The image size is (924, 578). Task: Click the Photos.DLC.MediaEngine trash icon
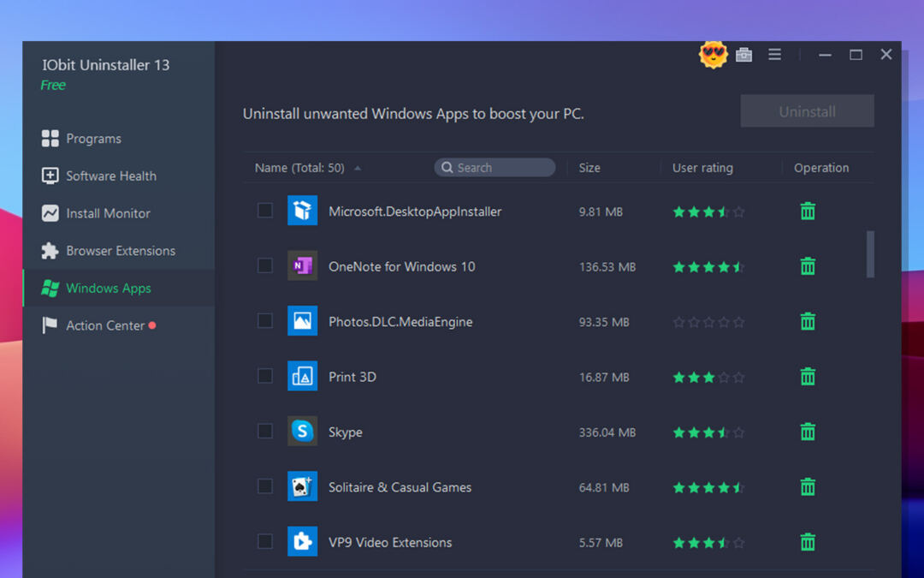click(x=807, y=322)
